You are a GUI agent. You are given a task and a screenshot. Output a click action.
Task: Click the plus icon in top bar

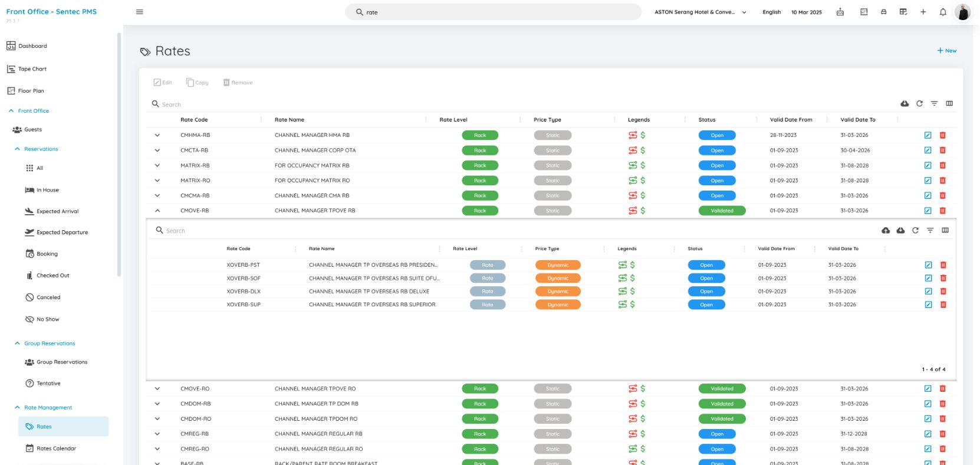923,12
